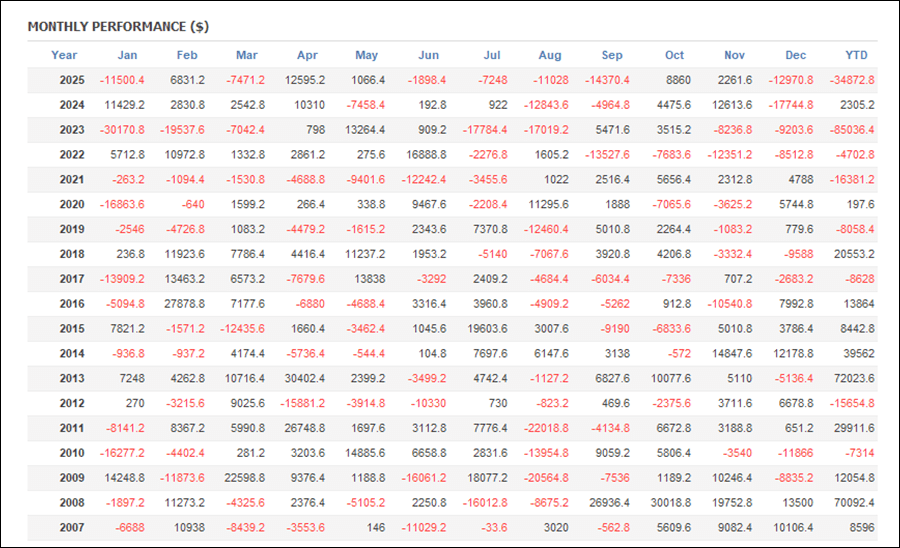Select the Dec column header
900x548 pixels.
pyautogui.click(x=796, y=55)
